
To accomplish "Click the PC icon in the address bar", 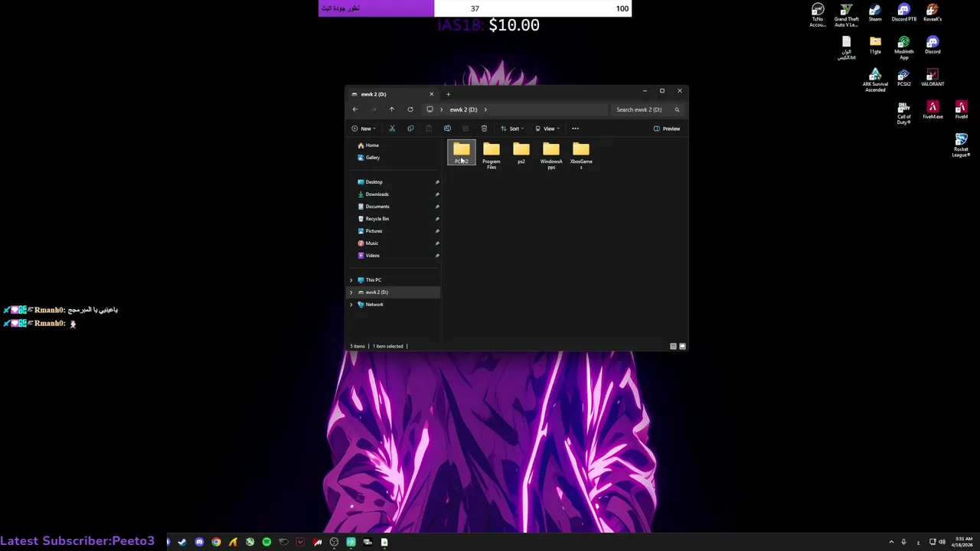I will 430,109.
